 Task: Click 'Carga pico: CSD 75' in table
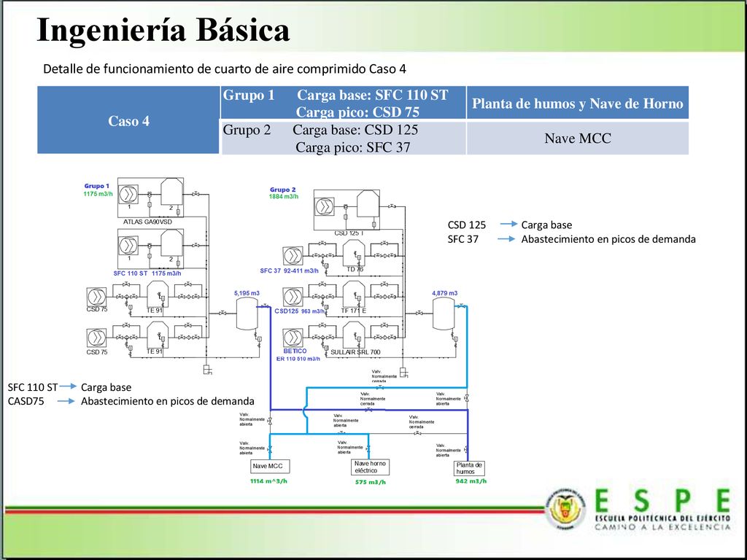pyautogui.click(x=357, y=112)
